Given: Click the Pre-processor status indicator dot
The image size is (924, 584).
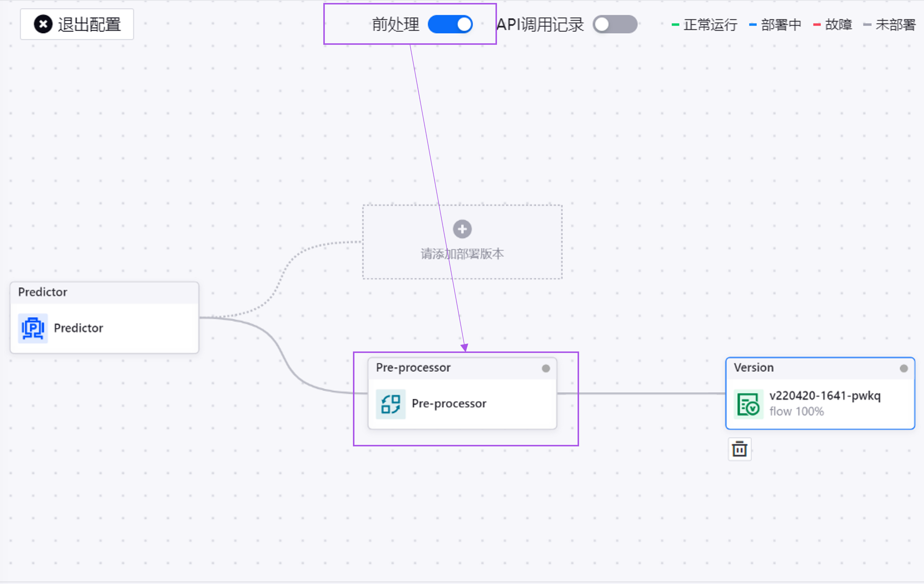Looking at the screenshot, I should 546,368.
